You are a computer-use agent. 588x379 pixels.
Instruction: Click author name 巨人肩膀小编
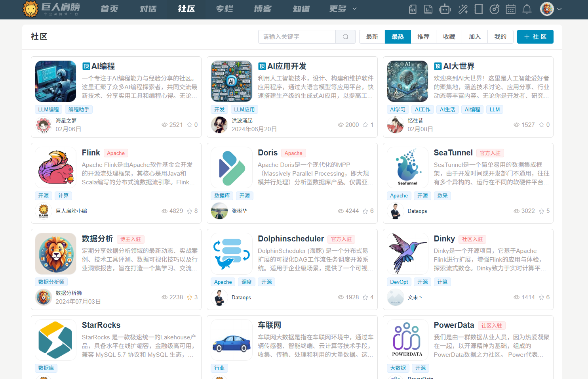(71, 211)
